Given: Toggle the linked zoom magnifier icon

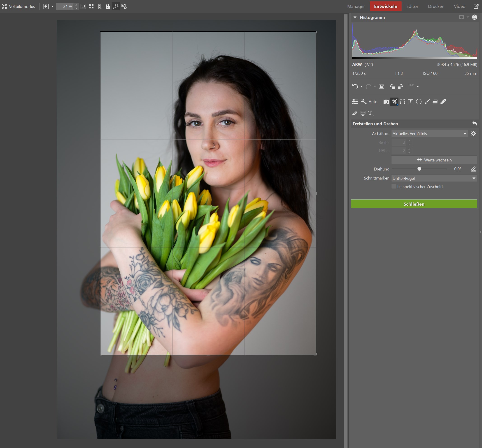Looking at the screenshot, I should [116, 6].
